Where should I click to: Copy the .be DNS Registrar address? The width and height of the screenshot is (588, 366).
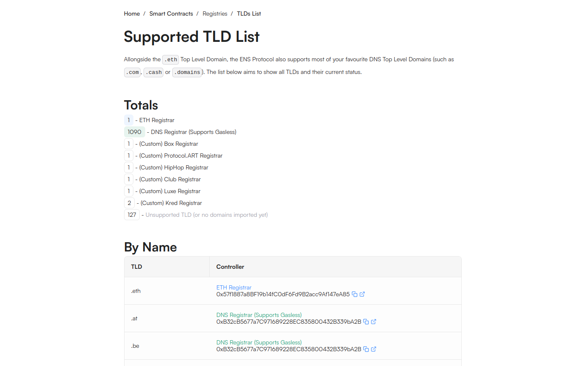click(366, 349)
